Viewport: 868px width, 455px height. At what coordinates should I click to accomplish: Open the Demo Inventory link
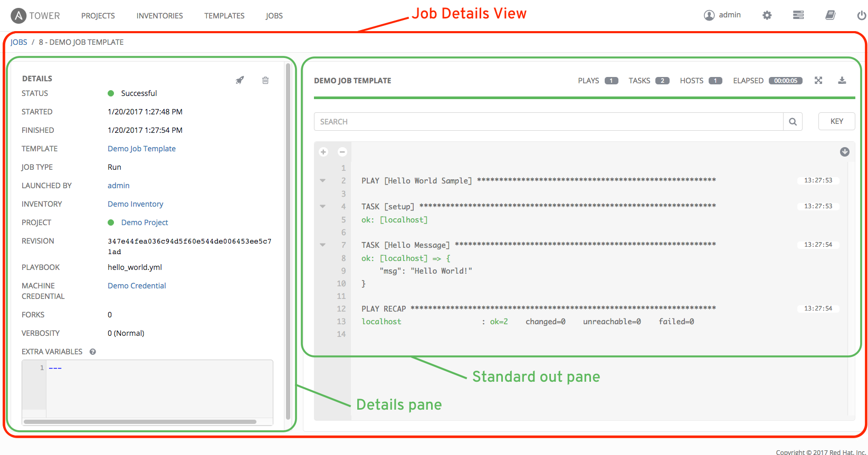[136, 204]
